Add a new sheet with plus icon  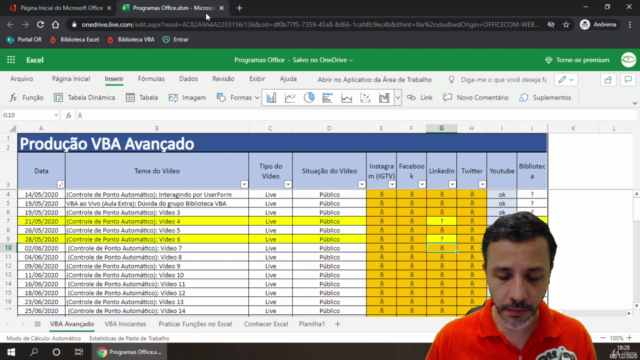click(x=337, y=324)
